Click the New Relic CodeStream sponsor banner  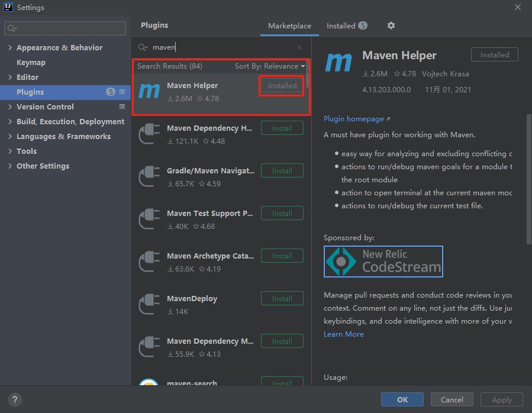click(x=383, y=262)
